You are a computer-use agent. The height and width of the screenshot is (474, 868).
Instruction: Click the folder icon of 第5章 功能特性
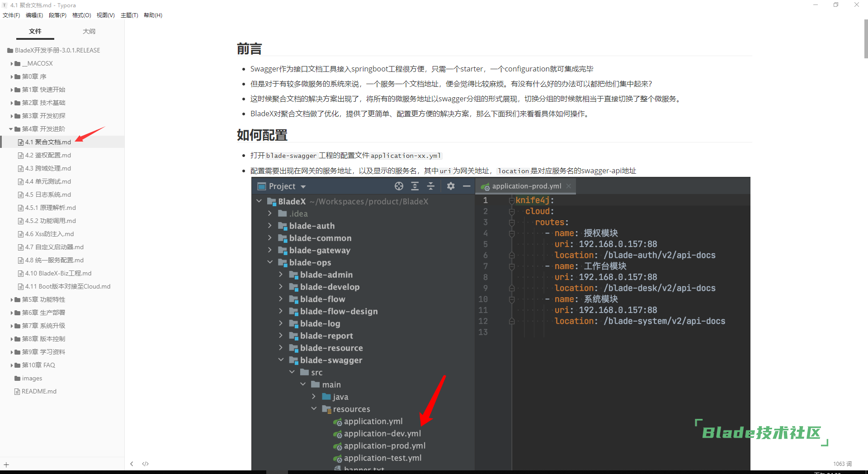tap(18, 299)
